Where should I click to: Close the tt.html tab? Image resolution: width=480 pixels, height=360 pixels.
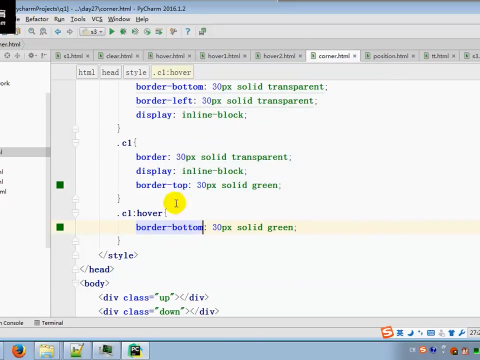tap(453, 56)
